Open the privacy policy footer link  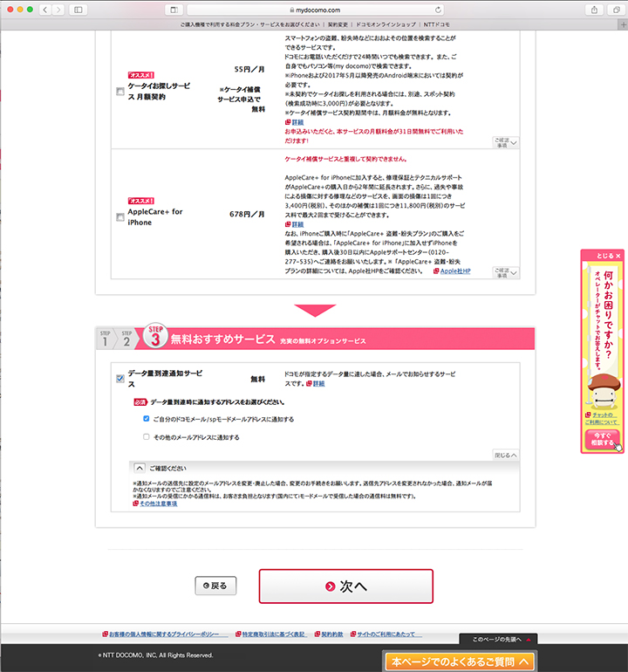pos(164,634)
